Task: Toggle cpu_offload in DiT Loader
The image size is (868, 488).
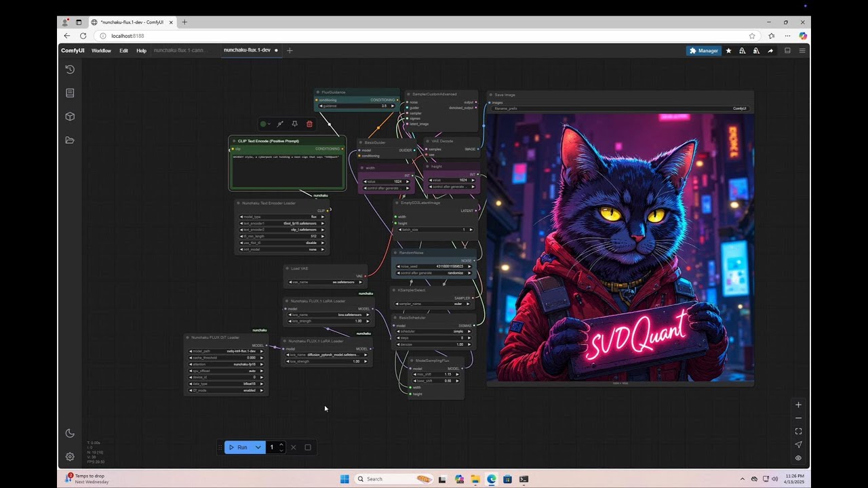Action: tap(226, 371)
